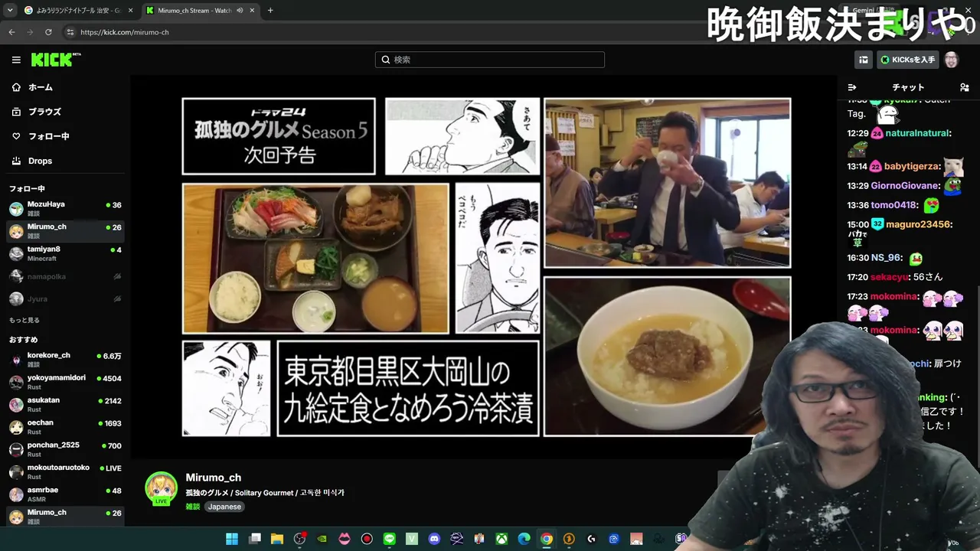The width and height of the screenshot is (980, 551).
Task: Open recommended channel oechan
Action: tap(65, 426)
